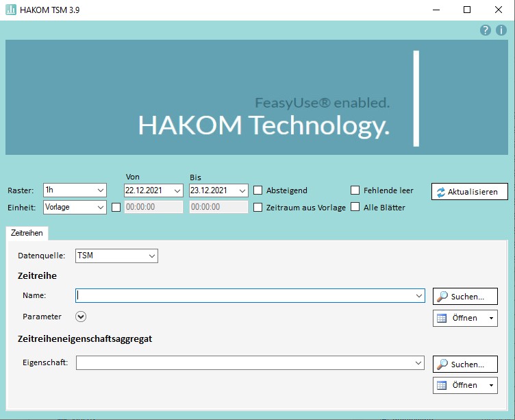Open the Von date picker 22.12.2021
515x420 pixels.
point(153,190)
